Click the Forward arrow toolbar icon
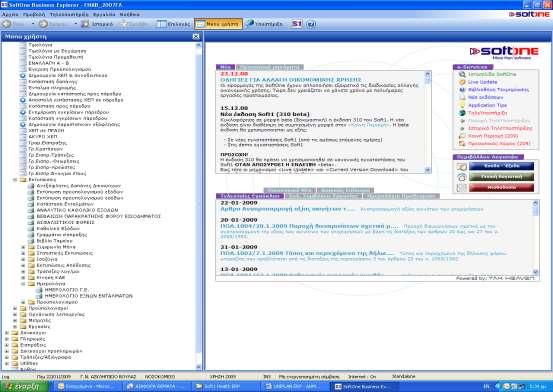 tap(43, 24)
